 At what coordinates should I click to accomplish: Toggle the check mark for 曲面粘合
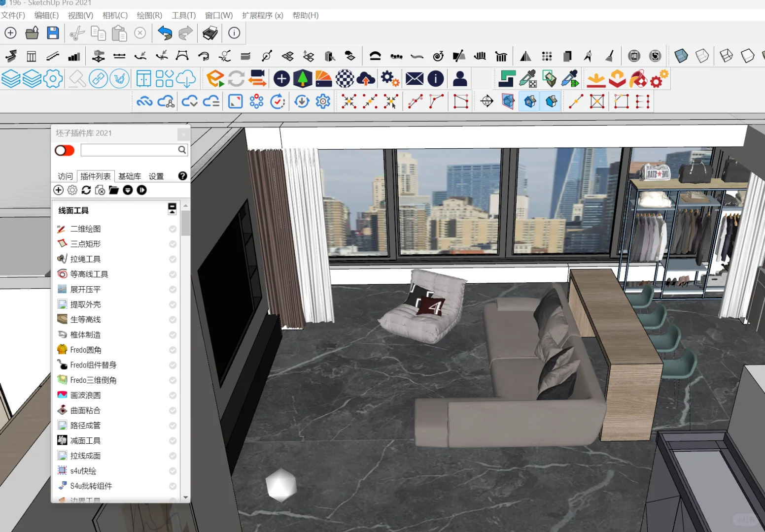[x=173, y=411]
